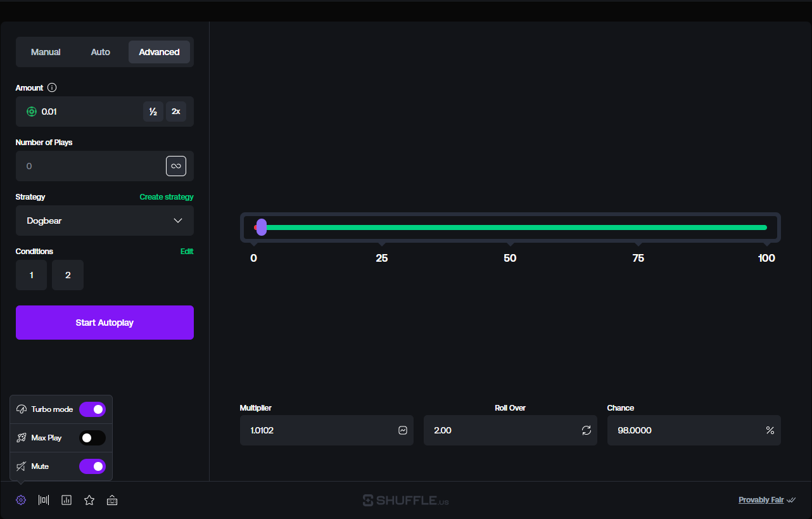Image resolution: width=812 pixels, height=519 pixels.
Task: Disable Mute
Action: pyautogui.click(x=92, y=466)
